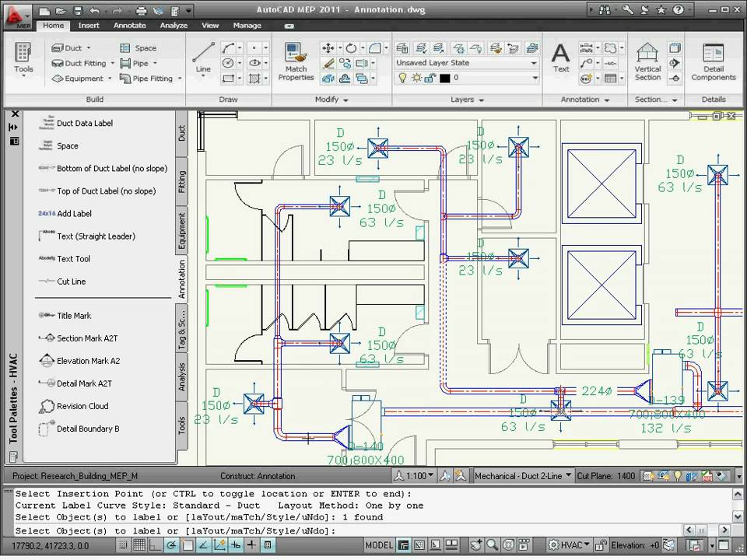Expand the Modify panel
Screen dimensions: 747x560
click(x=331, y=100)
